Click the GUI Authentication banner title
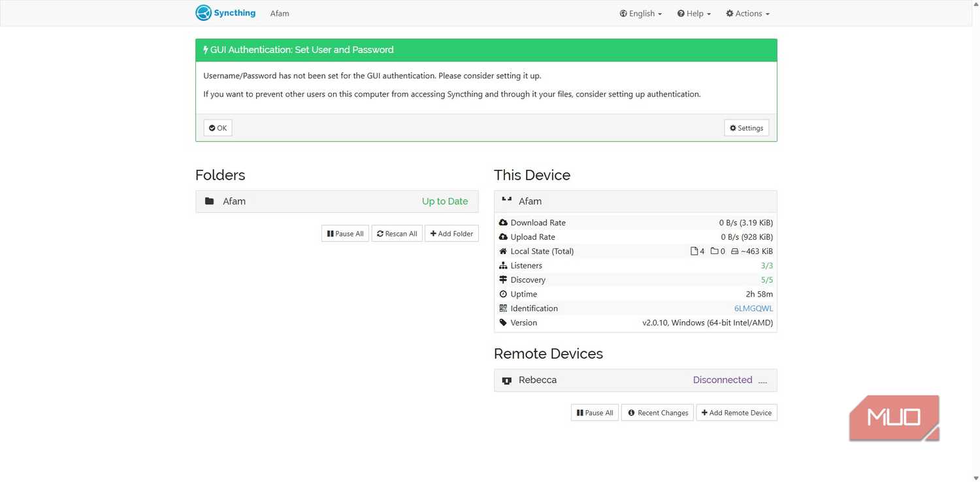 [301, 50]
